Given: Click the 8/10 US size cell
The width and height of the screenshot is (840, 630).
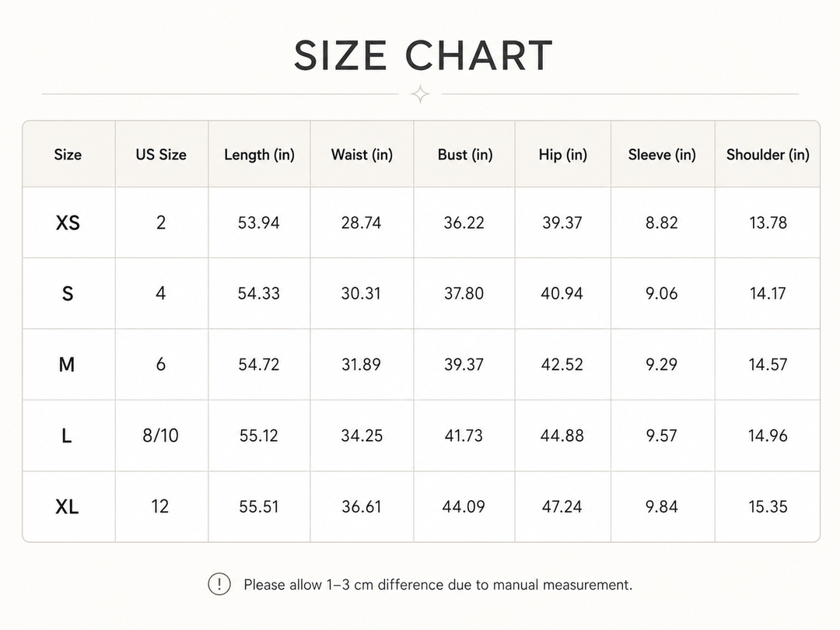Looking at the screenshot, I should click(161, 436).
